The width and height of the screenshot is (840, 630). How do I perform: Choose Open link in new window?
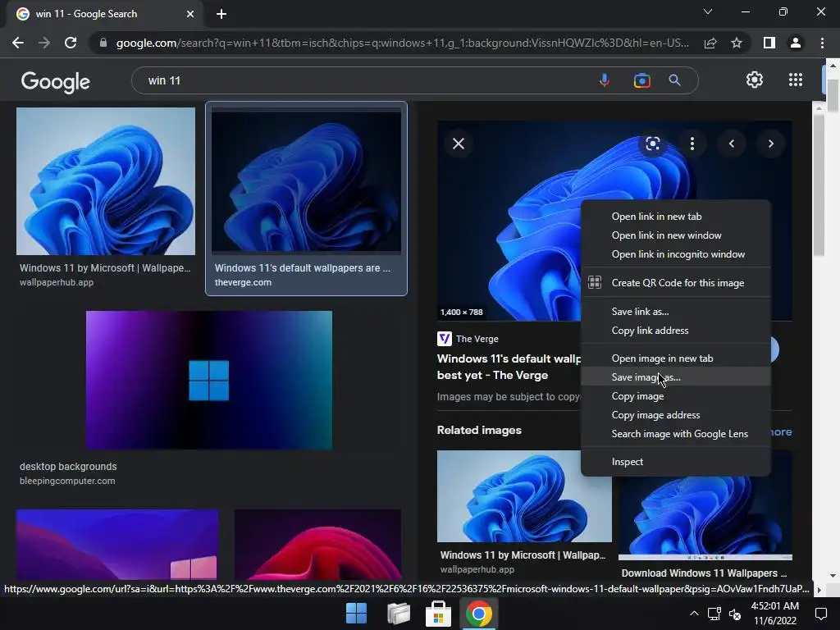(676, 235)
